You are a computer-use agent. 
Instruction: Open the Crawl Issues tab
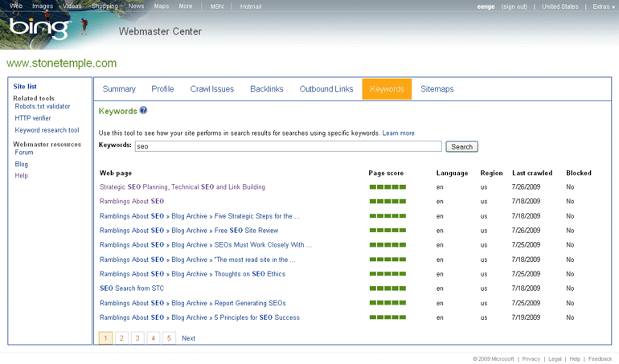point(212,89)
